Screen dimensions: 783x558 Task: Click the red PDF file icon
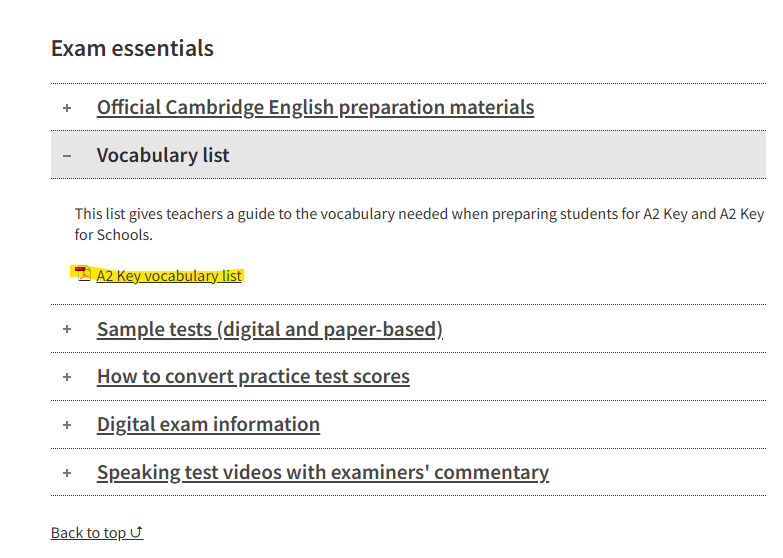coord(84,275)
